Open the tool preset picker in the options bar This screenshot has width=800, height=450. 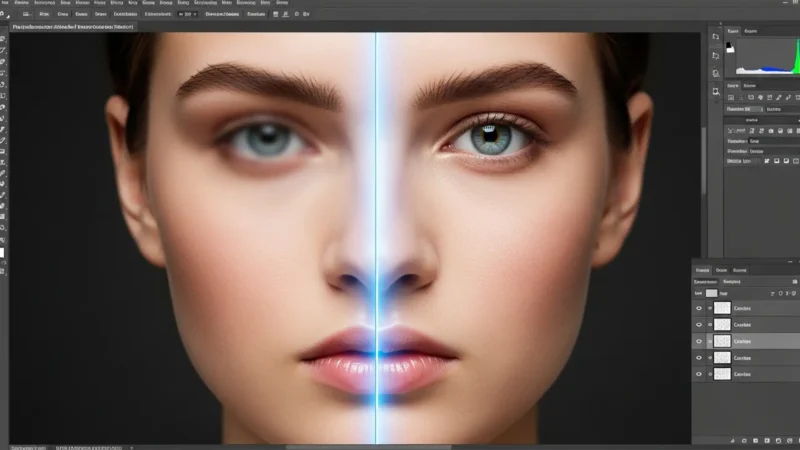point(27,14)
